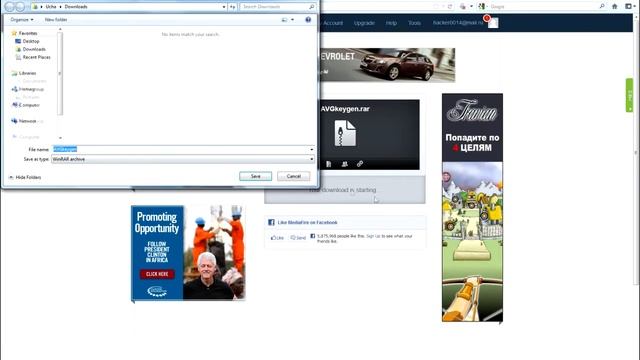
Task: Click the Cancel button
Action: (x=293, y=176)
